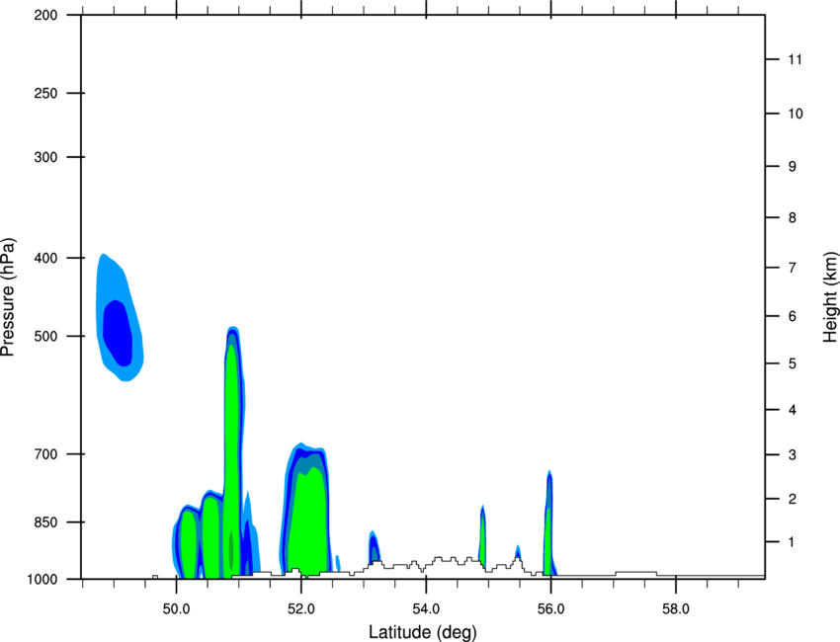The width and height of the screenshot is (840, 642).
Task: Click height tick label 8
Action: tap(793, 218)
